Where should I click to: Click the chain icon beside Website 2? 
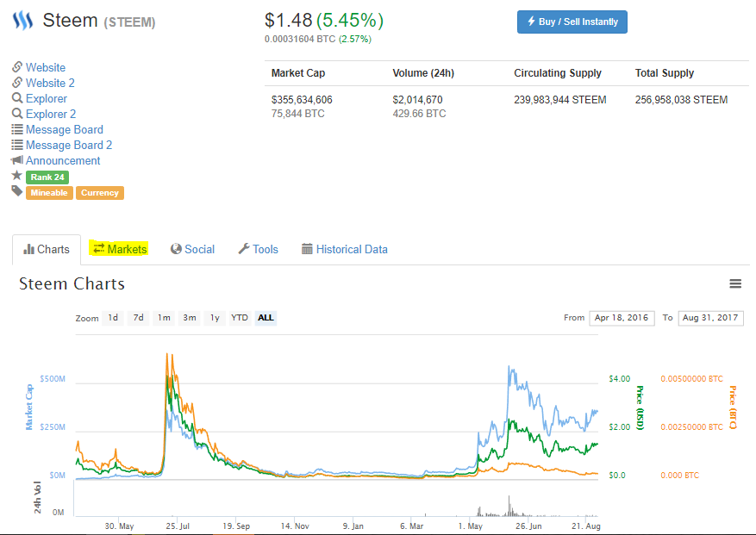(17, 83)
